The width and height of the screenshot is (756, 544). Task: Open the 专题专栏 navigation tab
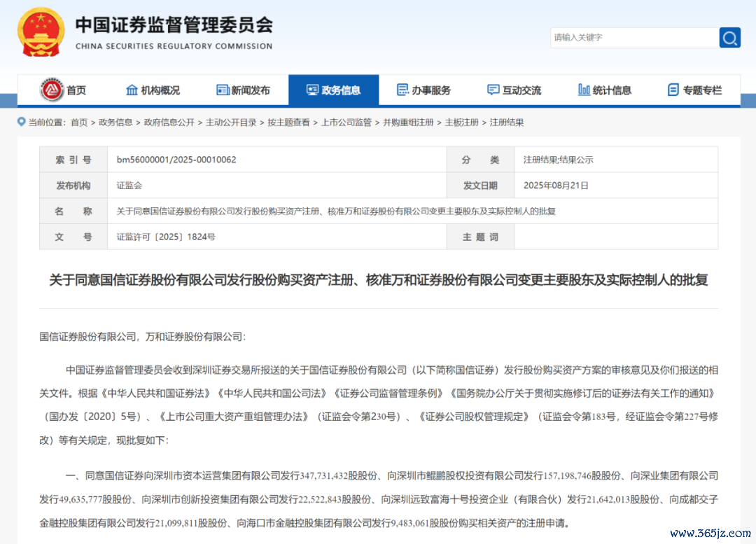point(695,90)
